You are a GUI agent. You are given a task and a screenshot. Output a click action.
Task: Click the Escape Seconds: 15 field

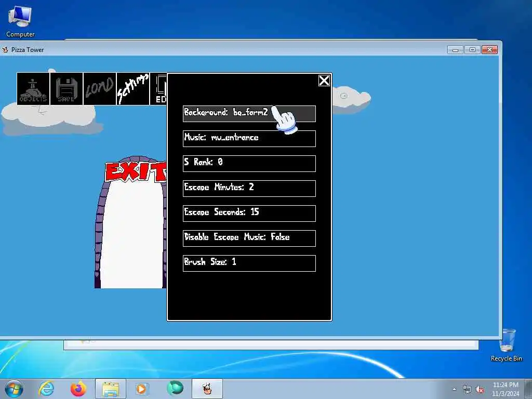[x=249, y=214]
